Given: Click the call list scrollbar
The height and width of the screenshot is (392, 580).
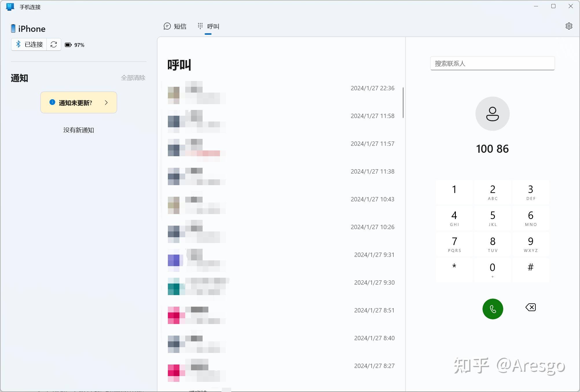Looking at the screenshot, I should point(403,102).
